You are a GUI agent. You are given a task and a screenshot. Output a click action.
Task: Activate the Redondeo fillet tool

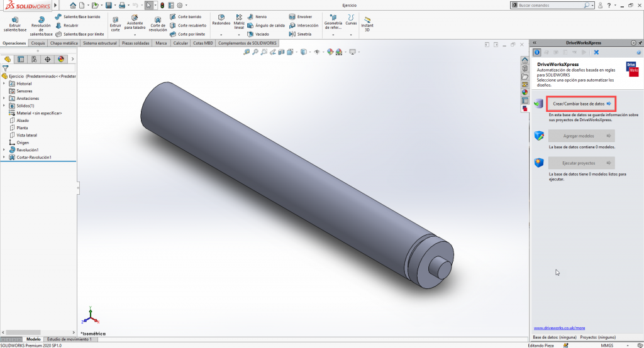[x=221, y=19]
